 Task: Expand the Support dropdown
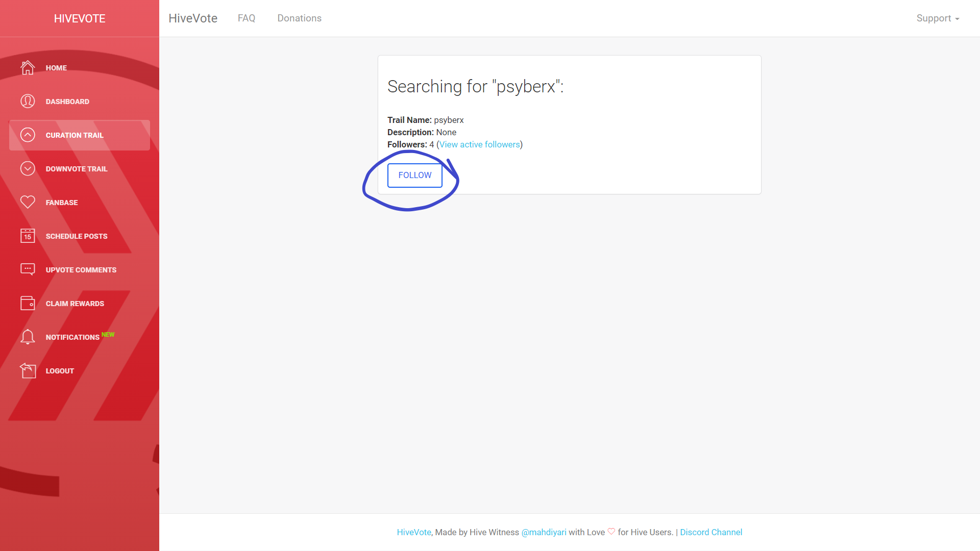(938, 18)
